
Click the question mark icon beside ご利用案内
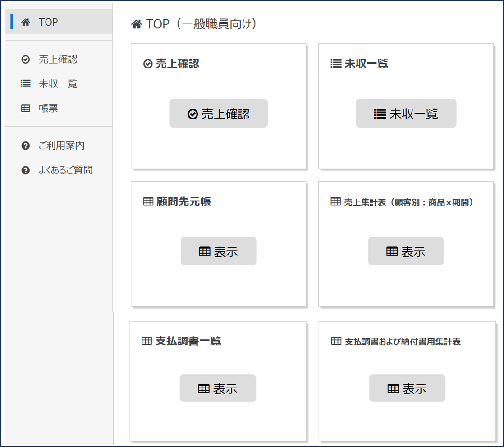tap(26, 146)
